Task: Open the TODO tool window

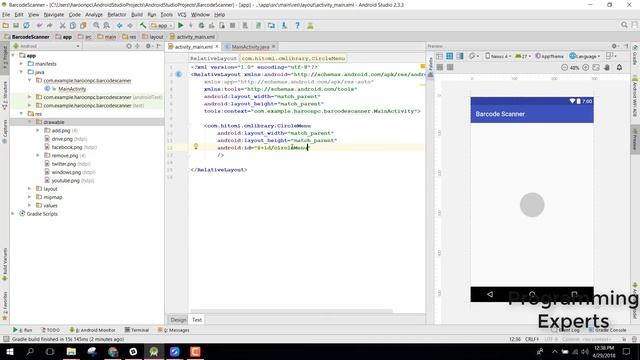Action: pos(51,330)
